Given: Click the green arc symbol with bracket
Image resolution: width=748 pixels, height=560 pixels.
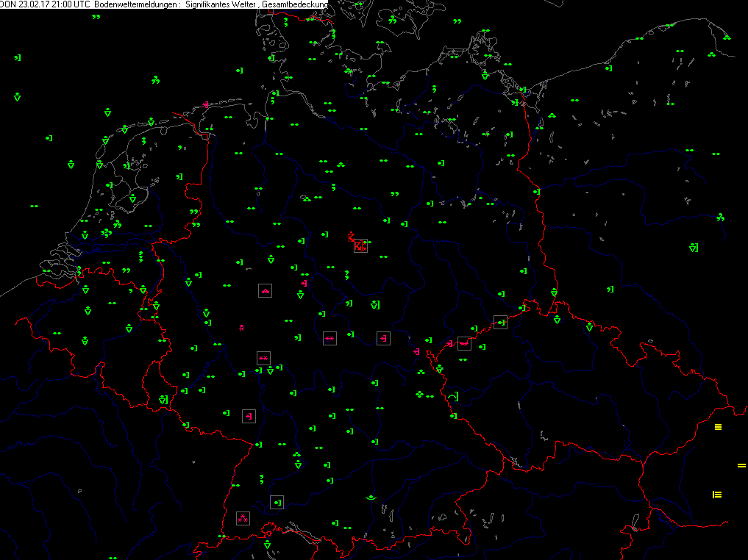Looking at the screenshot, I should click(x=454, y=397).
